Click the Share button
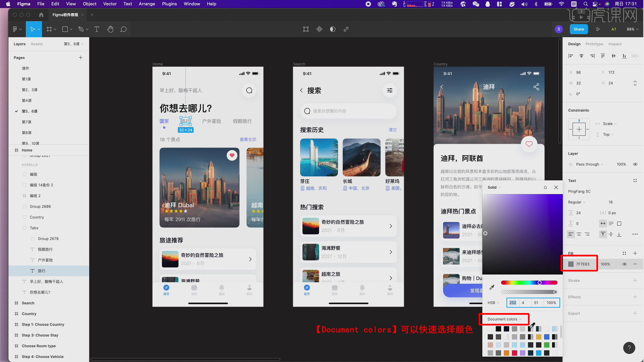The width and height of the screenshot is (644, 362). (x=579, y=29)
